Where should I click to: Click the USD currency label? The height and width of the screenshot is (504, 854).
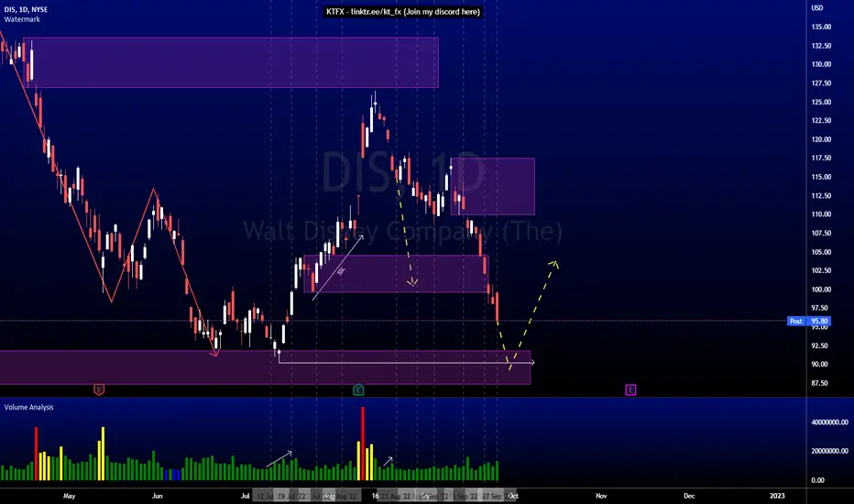tap(817, 7)
